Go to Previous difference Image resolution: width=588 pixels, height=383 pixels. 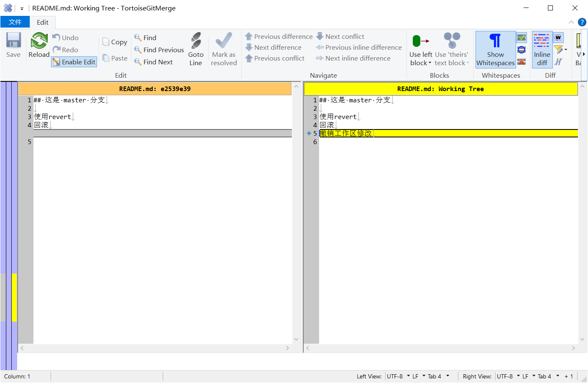[279, 37]
